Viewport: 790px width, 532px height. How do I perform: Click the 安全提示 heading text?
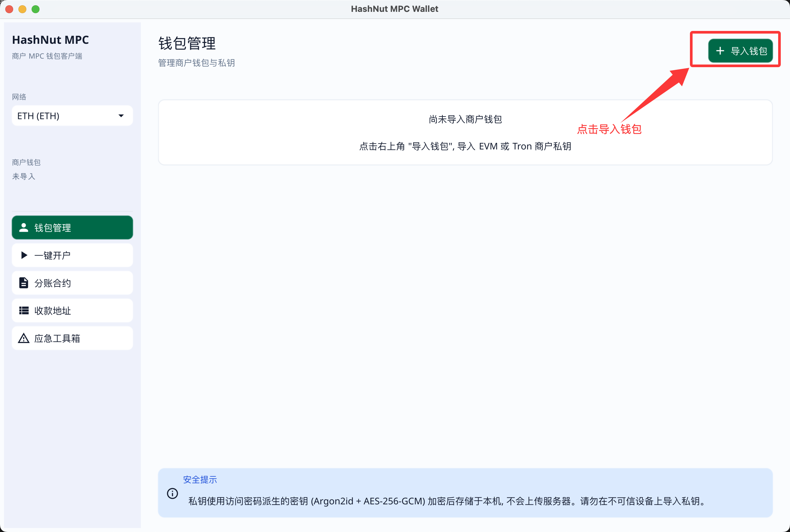click(200, 479)
